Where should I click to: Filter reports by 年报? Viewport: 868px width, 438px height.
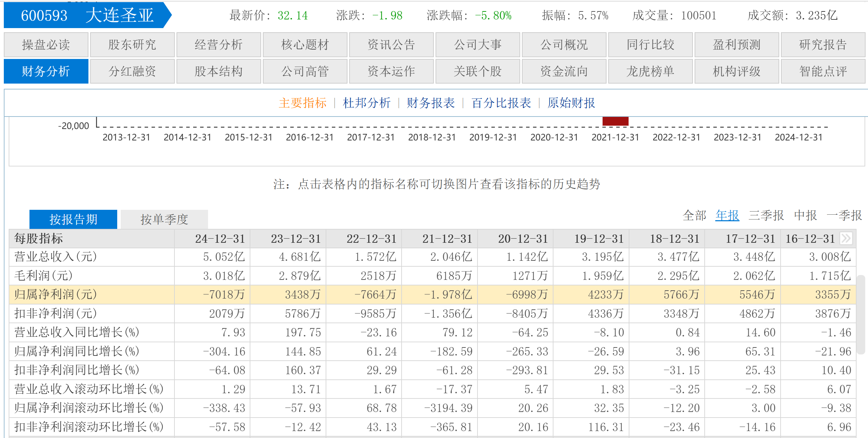click(x=727, y=215)
